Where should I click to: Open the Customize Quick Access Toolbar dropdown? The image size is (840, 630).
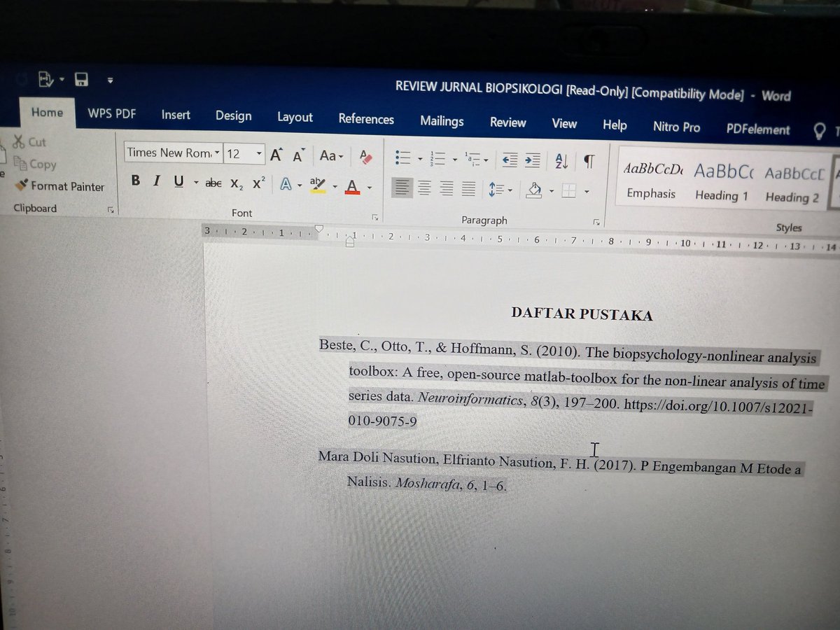(x=110, y=80)
